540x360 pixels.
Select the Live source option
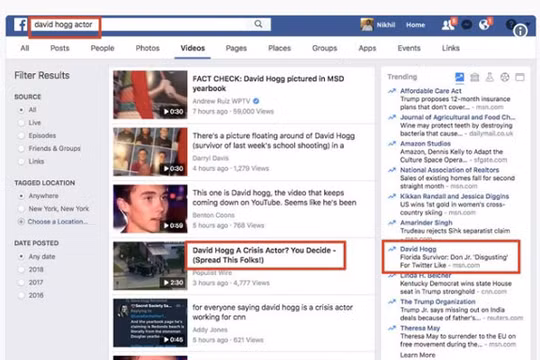point(21,123)
